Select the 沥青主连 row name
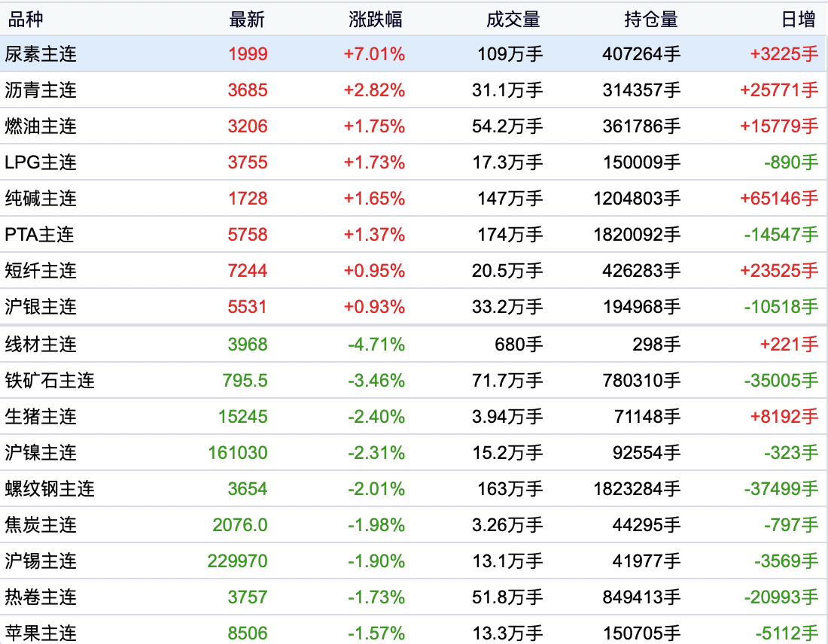 coord(41,90)
